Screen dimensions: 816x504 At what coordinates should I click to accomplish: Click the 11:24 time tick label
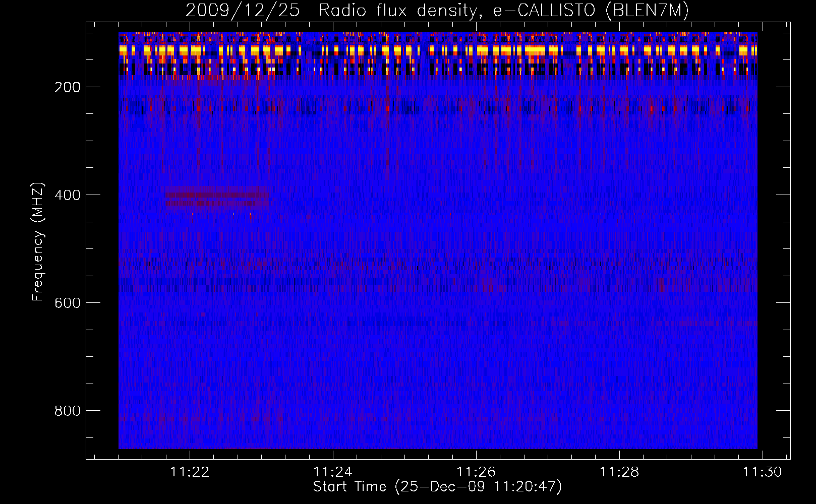coord(333,472)
